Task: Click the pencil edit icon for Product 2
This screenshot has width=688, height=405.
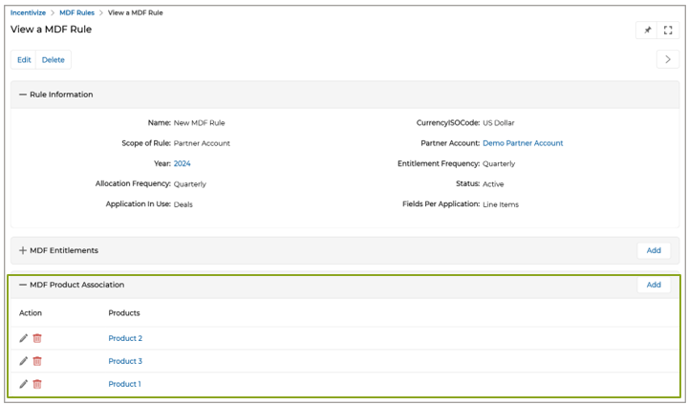Action: pyautogui.click(x=23, y=338)
